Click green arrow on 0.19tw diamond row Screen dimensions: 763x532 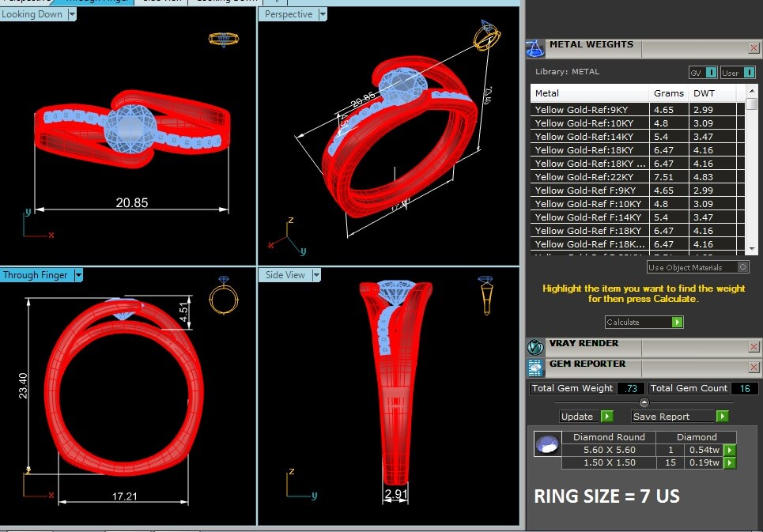coord(730,462)
